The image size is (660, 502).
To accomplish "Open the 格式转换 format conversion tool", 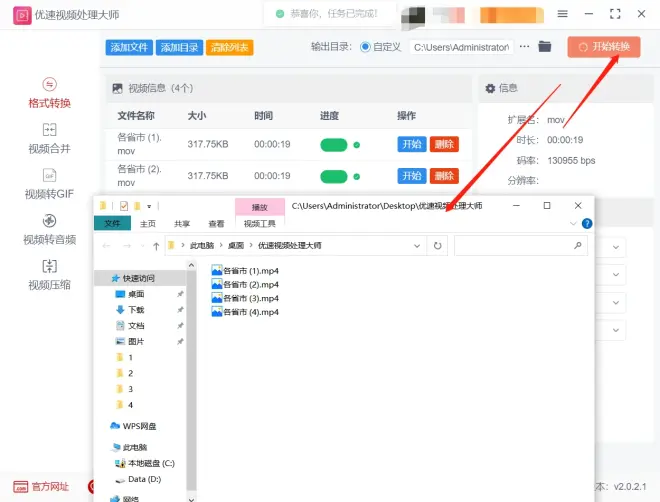I will [x=49, y=93].
